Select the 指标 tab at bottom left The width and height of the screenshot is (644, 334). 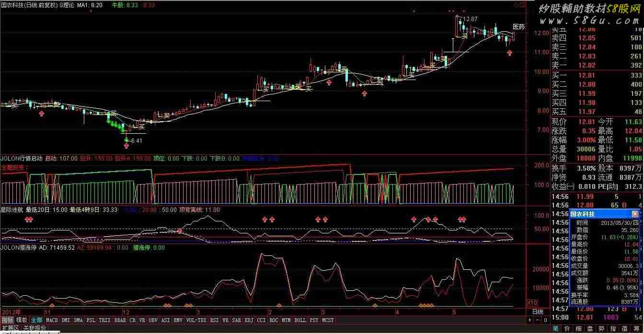pyautogui.click(x=8, y=320)
